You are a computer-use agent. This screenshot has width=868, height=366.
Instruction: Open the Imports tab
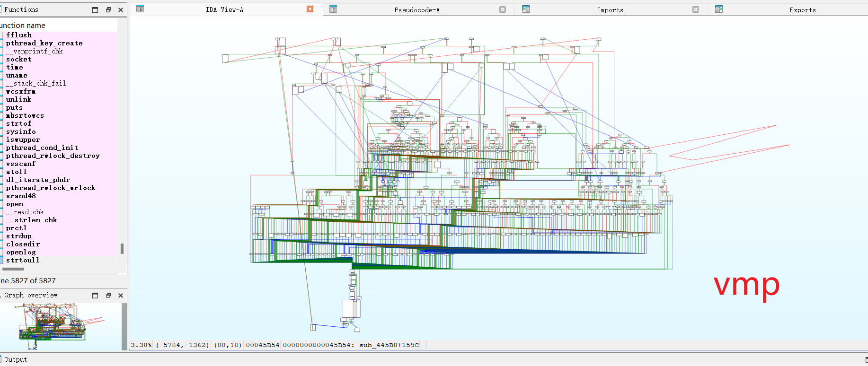(x=610, y=10)
